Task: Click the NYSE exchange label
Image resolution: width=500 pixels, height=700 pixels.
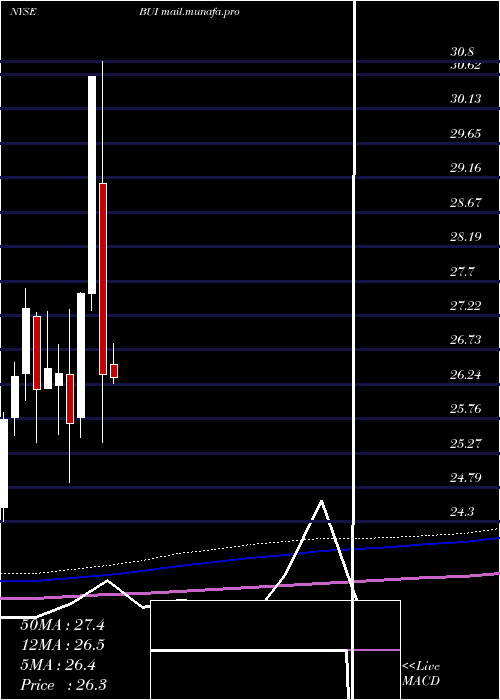Action: pos(23,12)
